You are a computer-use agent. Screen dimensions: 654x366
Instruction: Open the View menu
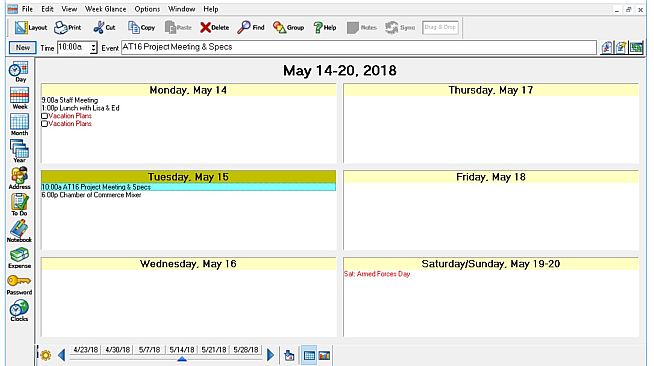pos(69,9)
